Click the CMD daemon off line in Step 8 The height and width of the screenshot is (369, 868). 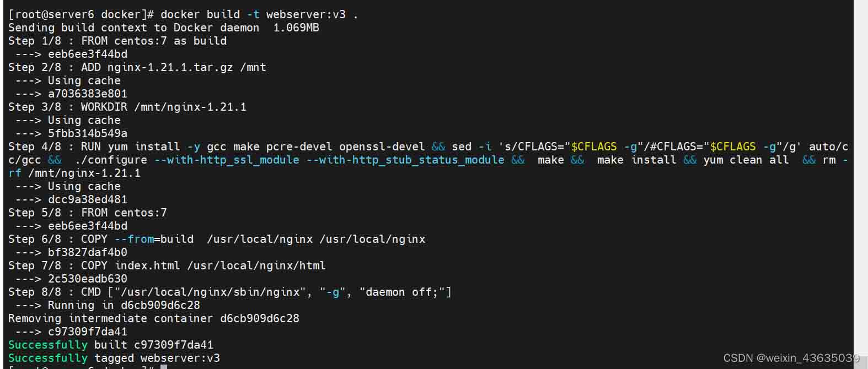click(x=230, y=292)
